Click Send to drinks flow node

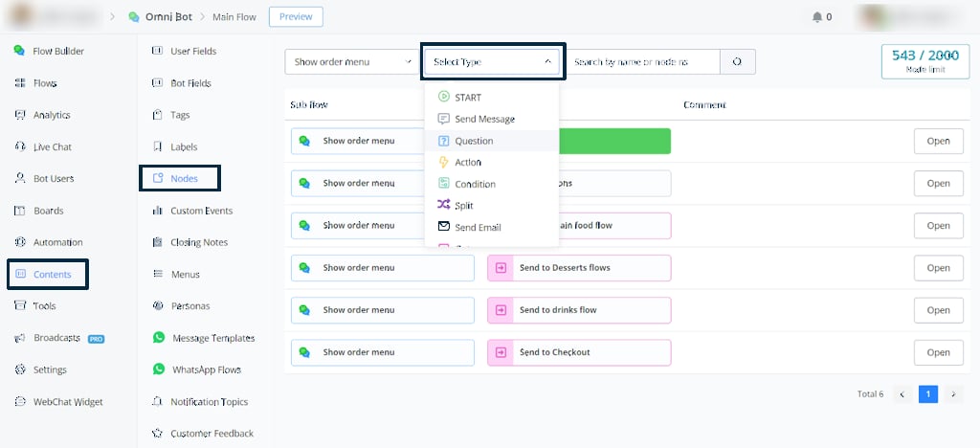(579, 310)
